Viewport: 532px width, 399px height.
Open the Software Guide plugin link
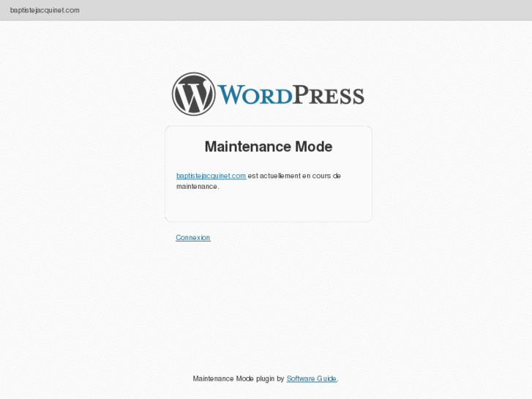[312, 379]
